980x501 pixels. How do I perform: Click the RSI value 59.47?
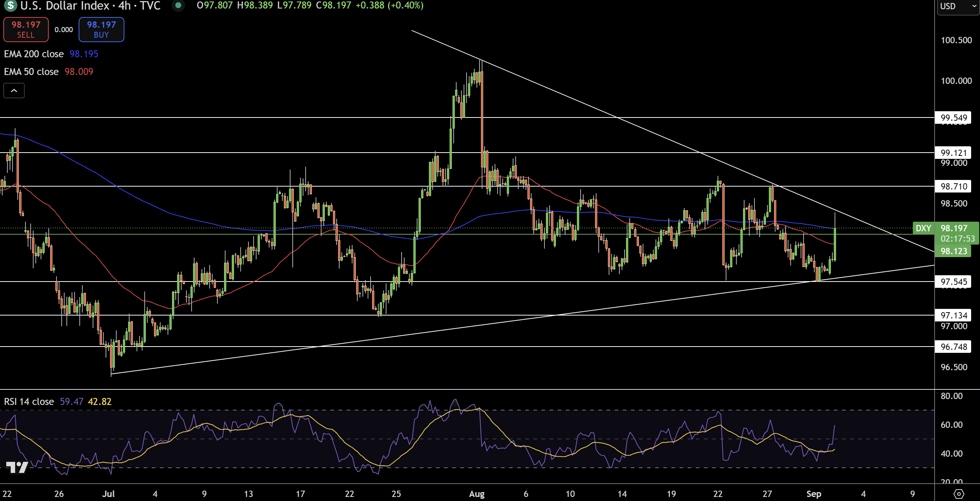pyautogui.click(x=72, y=402)
